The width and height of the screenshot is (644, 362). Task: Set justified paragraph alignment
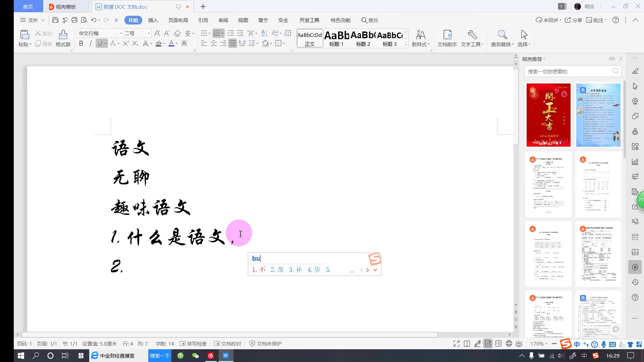coord(232,43)
